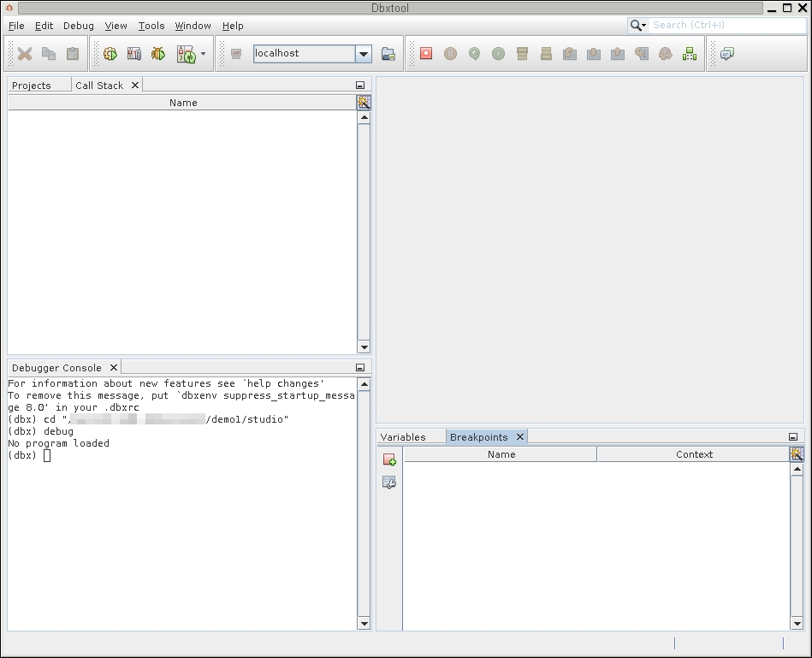The height and width of the screenshot is (658, 812).
Task: Open the Tools menu
Action: [151, 26]
